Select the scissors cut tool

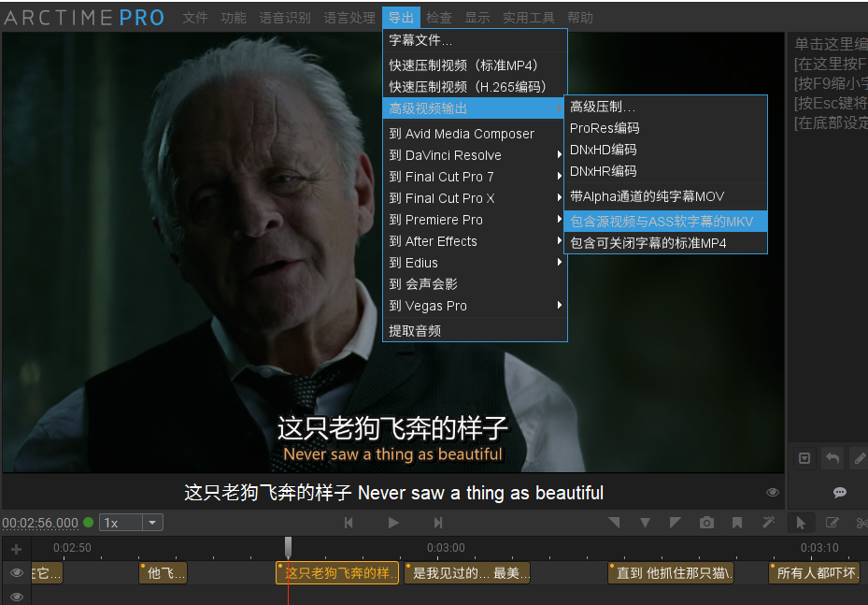(861, 523)
